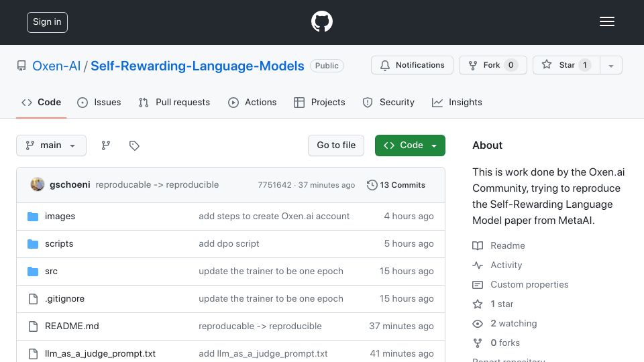
Task: Click the repository icon beside Oxen-AI
Action: (21, 66)
